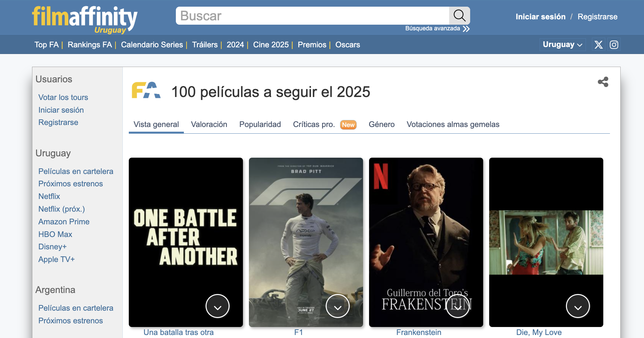
Task: Click Registrarse in the top header
Action: (x=597, y=17)
